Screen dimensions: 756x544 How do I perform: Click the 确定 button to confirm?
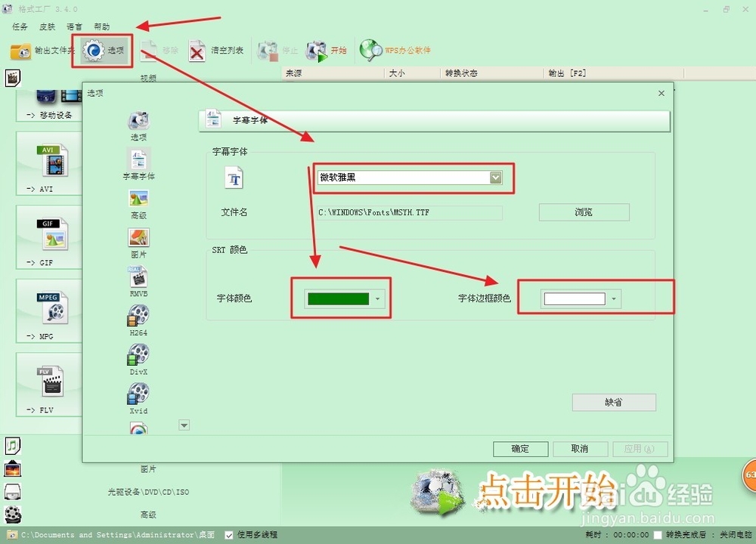click(520, 449)
